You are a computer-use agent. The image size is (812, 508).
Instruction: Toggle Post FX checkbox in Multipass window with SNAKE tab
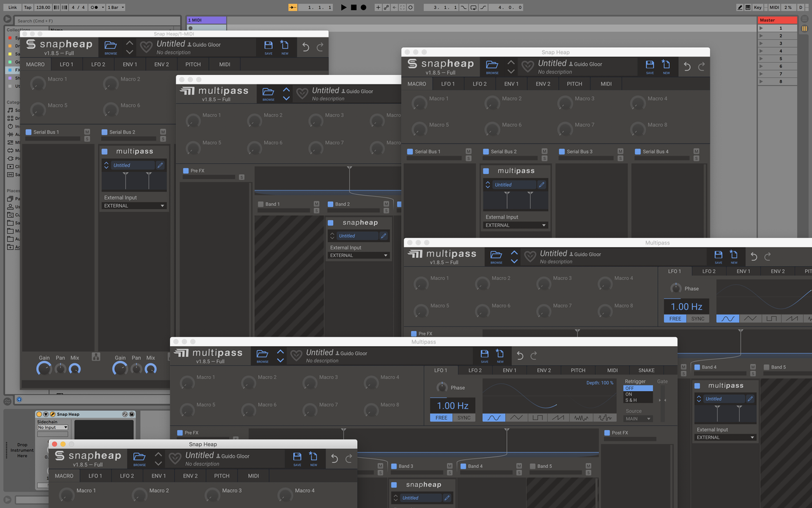pyautogui.click(x=607, y=432)
